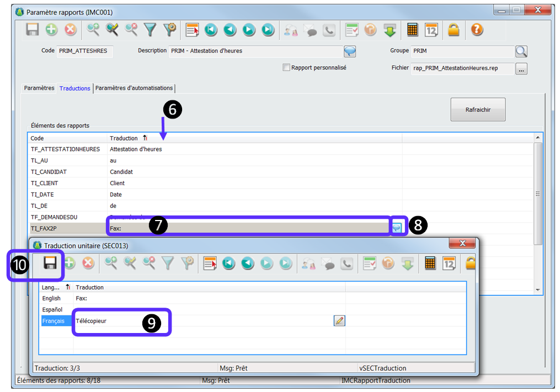This screenshot has height=392, width=560.
Task: Go to the first record in main toolbar
Action: [211, 30]
